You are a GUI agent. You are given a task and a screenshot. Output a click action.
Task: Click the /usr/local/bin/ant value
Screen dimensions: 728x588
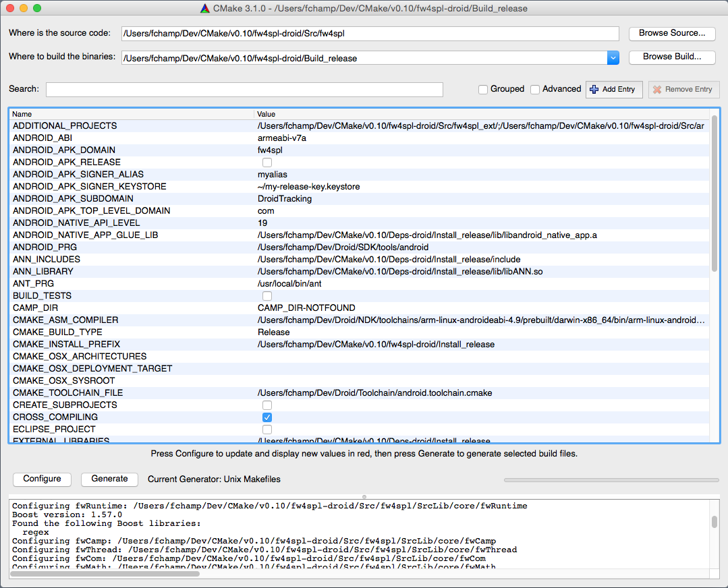(289, 284)
